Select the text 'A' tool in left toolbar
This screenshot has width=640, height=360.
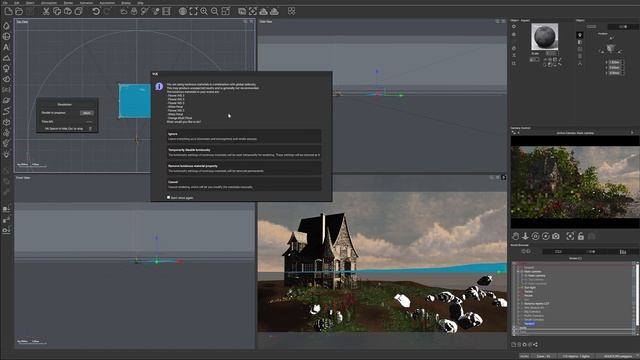pyautogui.click(x=6, y=47)
